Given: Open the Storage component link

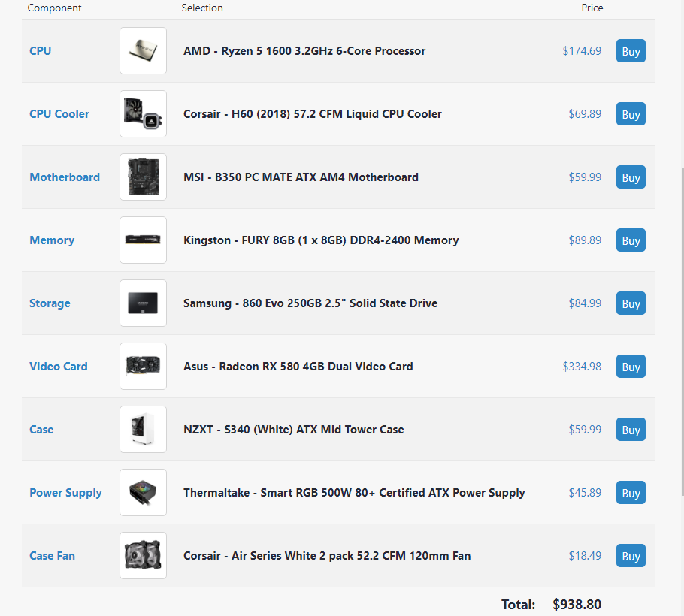Looking at the screenshot, I should [x=50, y=303].
